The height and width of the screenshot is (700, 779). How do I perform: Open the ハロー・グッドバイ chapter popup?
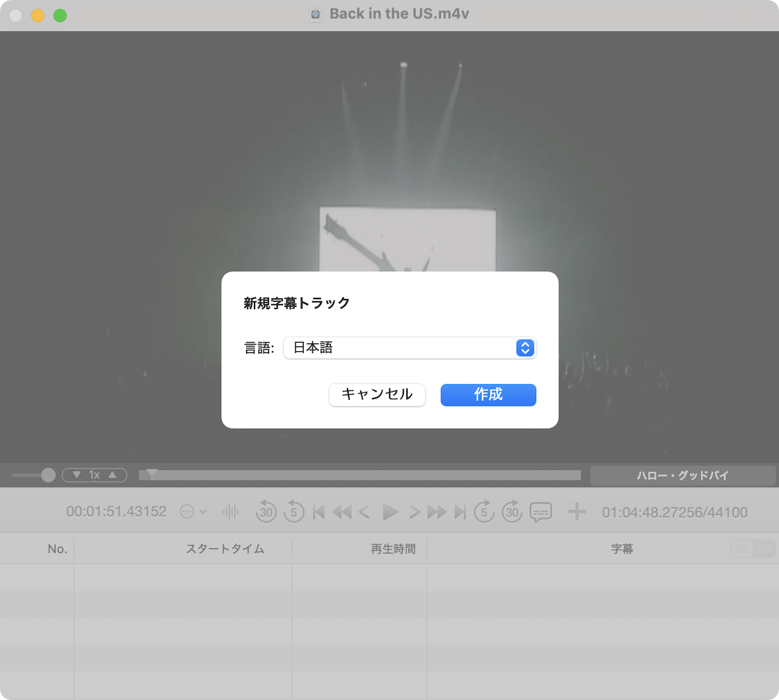pyautogui.click(x=682, y=475)
